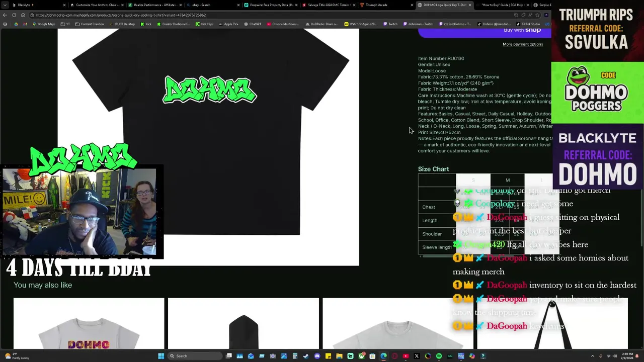The height and width of the screenshot is (362, 644).
Task: Launch the Xbox app from the taskbar
Action: pos(362,356)
